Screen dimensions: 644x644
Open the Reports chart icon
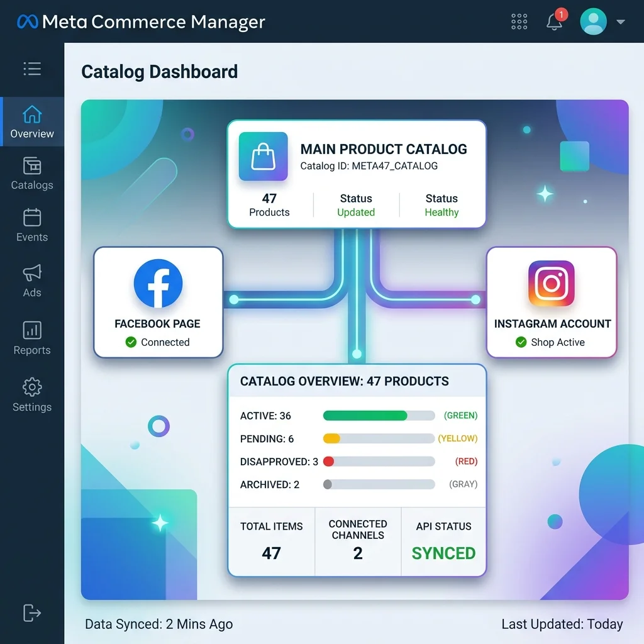coord(32,330)
